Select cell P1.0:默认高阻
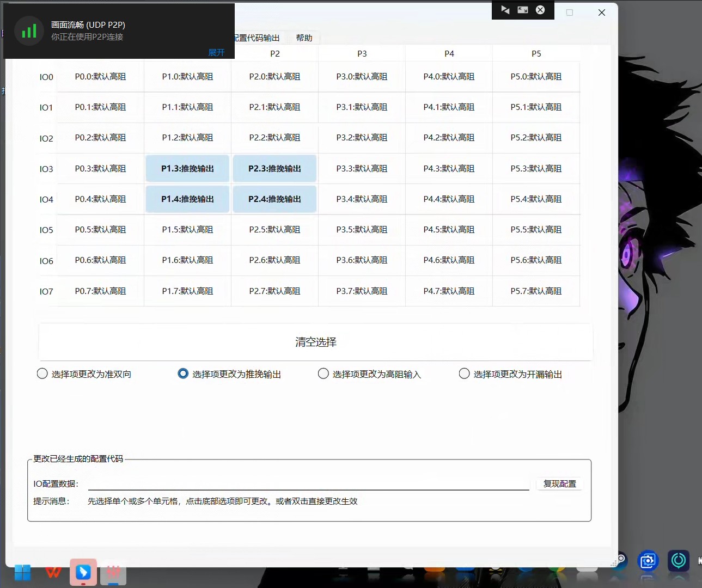The width and height of the screenshot is (702, 588). 187,77
